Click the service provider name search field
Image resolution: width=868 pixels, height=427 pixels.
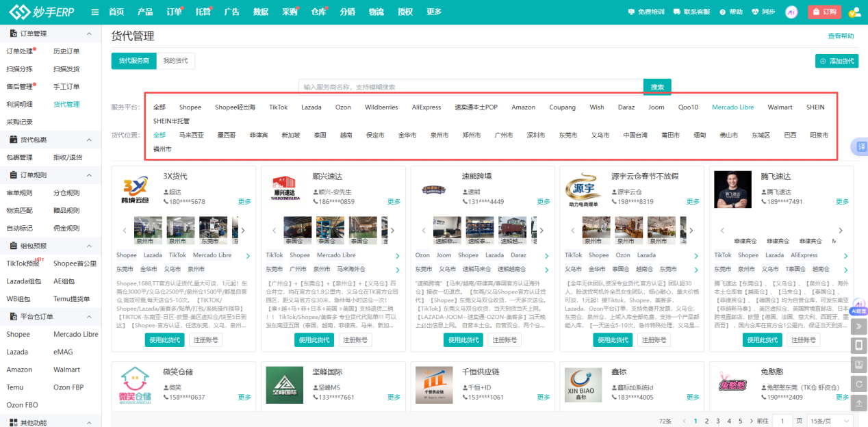(x=471, y=87)
